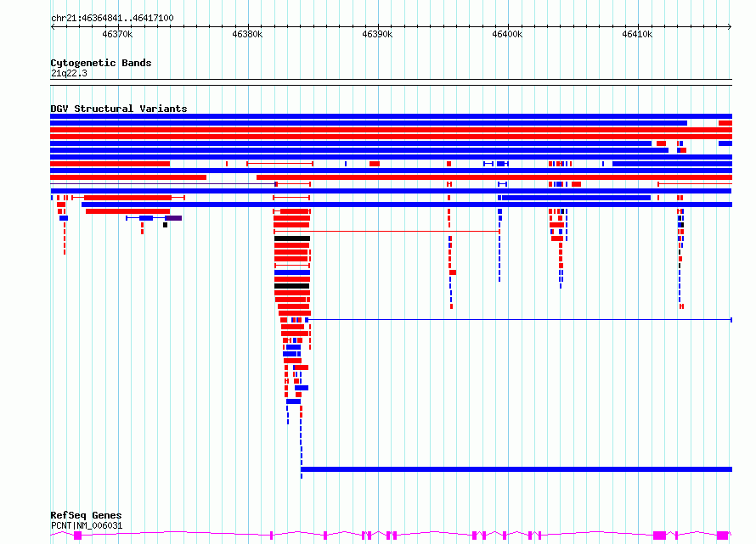The width and height of the screenshot is (756, 544).
Task: Click the bottom-most long blue variant bar
Action: click(x=516, y=469)
